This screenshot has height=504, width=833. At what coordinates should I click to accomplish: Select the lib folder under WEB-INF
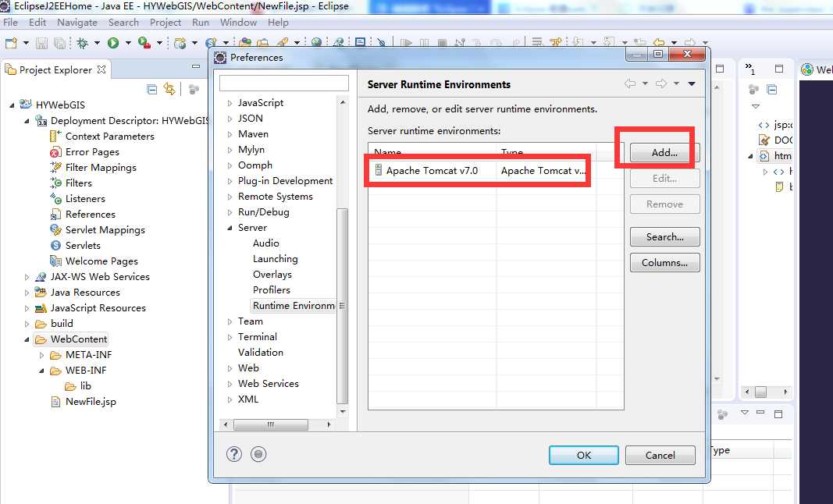[85, 386]
